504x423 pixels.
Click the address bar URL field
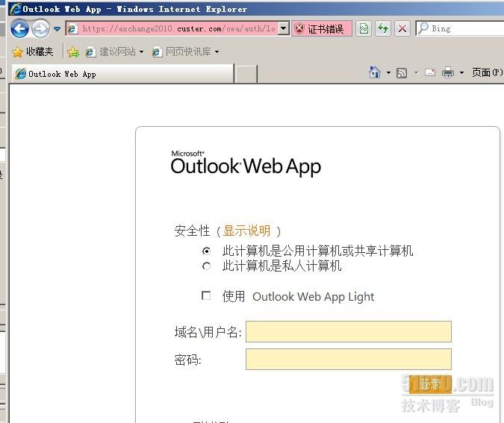(178, 28)
